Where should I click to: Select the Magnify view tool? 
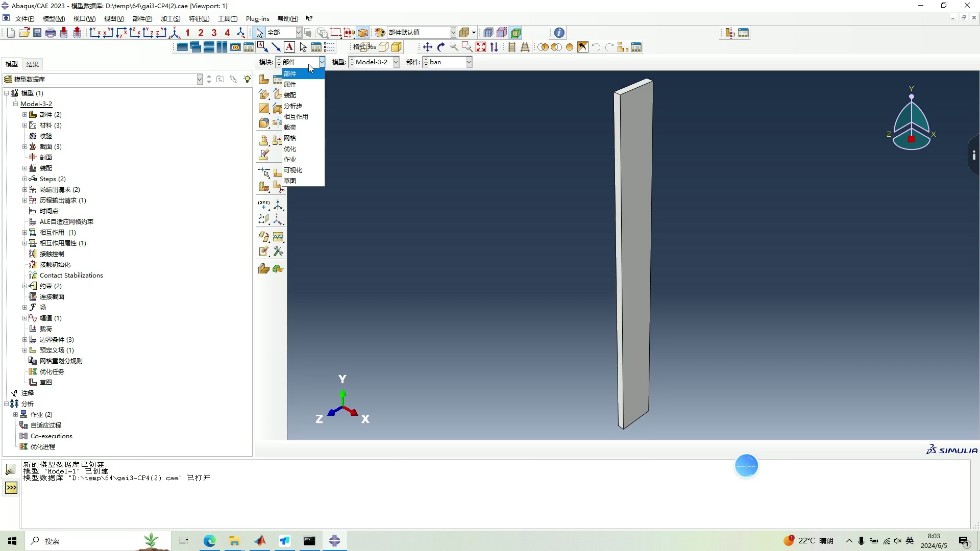[454, 47]
